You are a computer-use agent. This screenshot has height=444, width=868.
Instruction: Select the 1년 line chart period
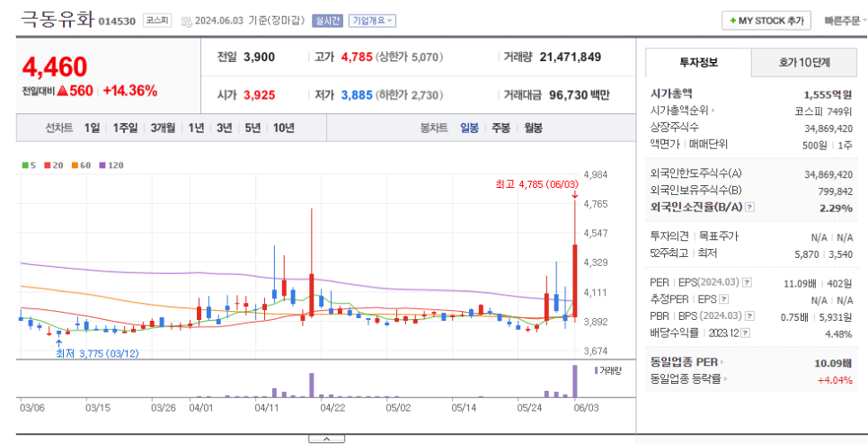[196, 128]
